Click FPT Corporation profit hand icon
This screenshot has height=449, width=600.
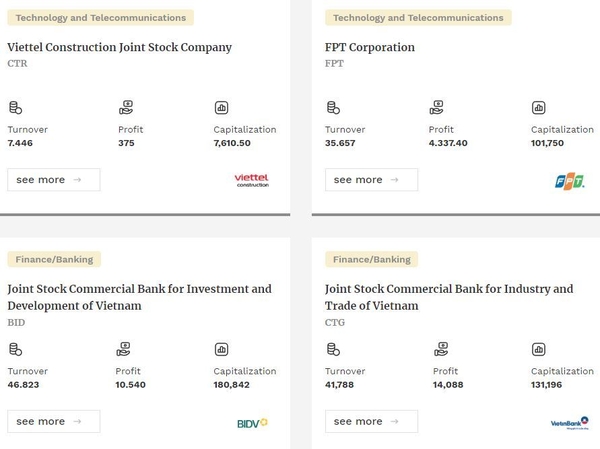point(436,108)
